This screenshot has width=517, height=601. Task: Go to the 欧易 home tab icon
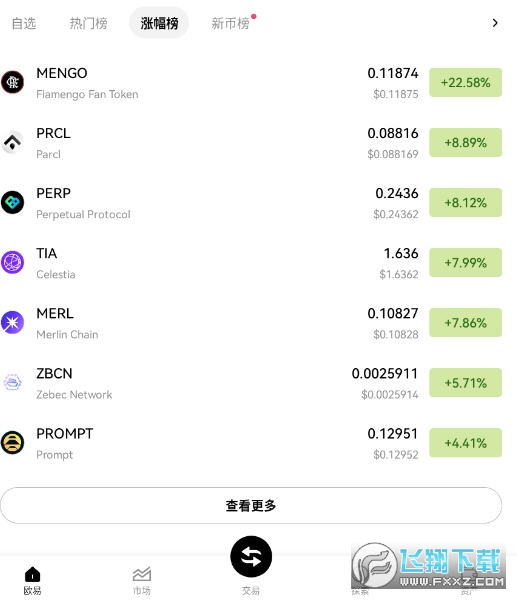(33, 574)
